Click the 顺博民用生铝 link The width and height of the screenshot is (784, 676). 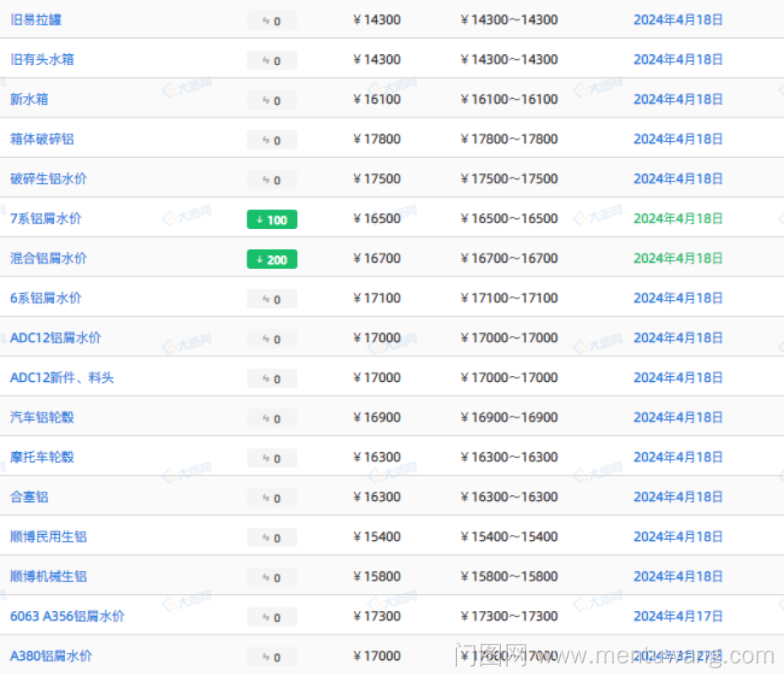click(x=48, y=536)
